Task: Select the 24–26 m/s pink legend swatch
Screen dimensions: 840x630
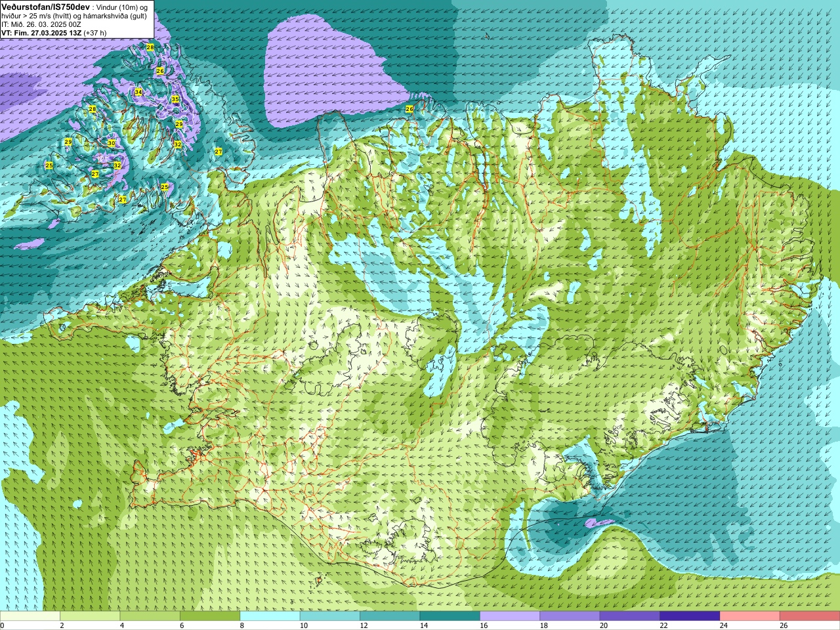Action: [750, 616]
